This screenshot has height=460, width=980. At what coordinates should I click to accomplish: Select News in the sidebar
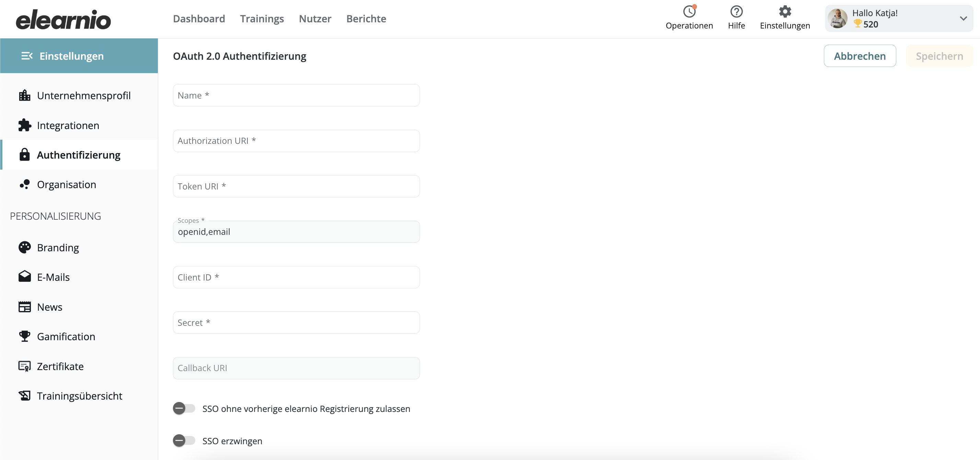79,307
